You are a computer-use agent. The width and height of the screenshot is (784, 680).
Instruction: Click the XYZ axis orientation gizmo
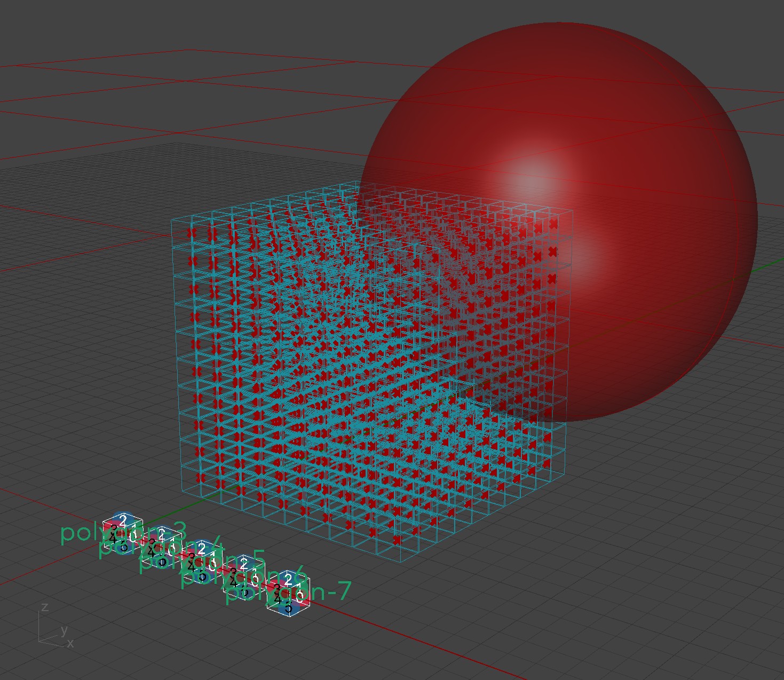click(x=56, y=626)
